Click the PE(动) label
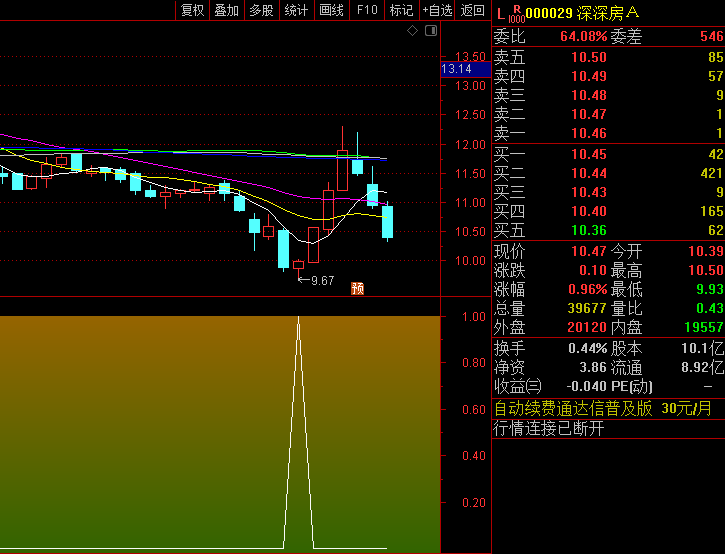Screen dimensions: 725x554 point(632,386)
